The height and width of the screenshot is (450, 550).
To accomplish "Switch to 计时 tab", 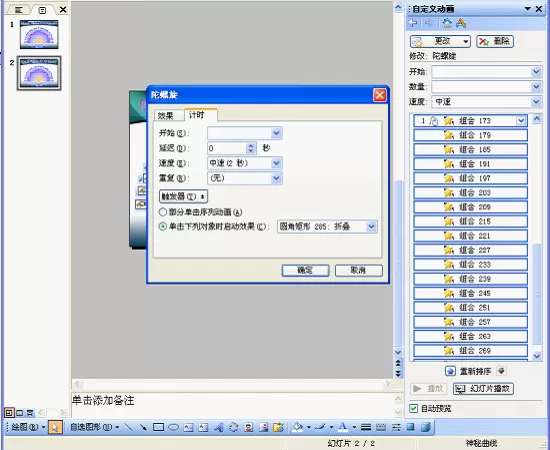I will coord(197,115).
